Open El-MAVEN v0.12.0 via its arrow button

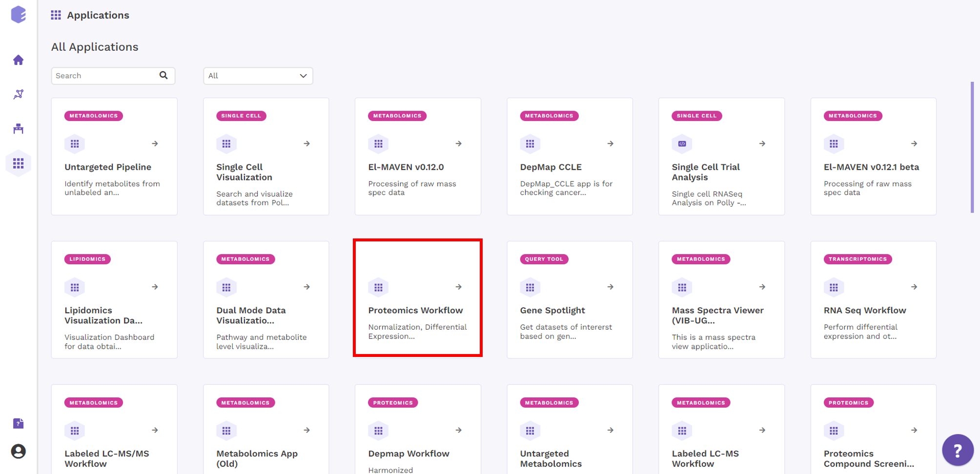[458, 143]
